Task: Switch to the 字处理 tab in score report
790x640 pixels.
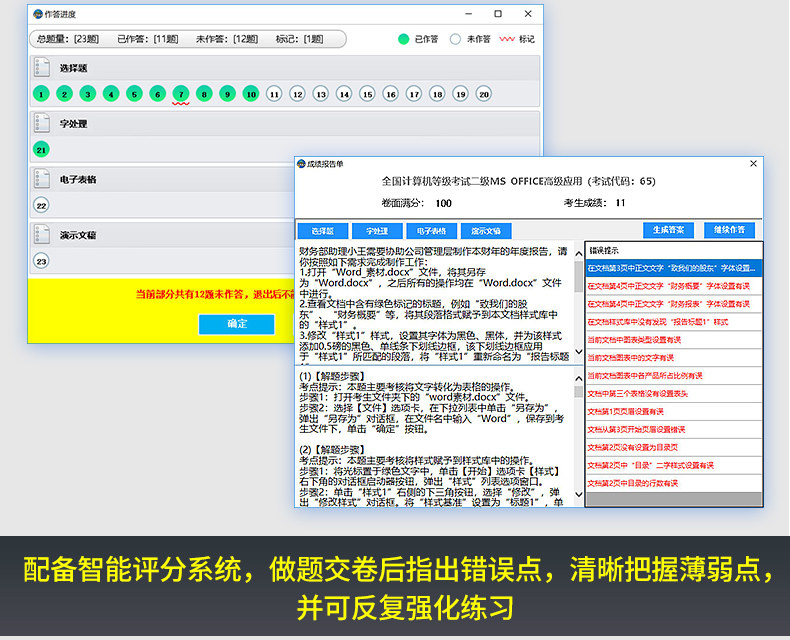Action: pyautogui.click(x=377, y=231)
